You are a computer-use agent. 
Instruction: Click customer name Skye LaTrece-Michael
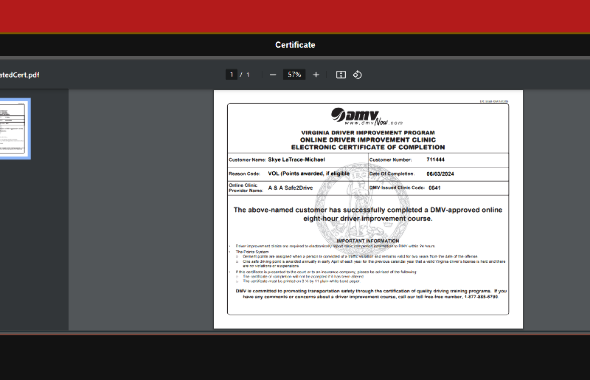pyautogui.click(x=297, y=160)
